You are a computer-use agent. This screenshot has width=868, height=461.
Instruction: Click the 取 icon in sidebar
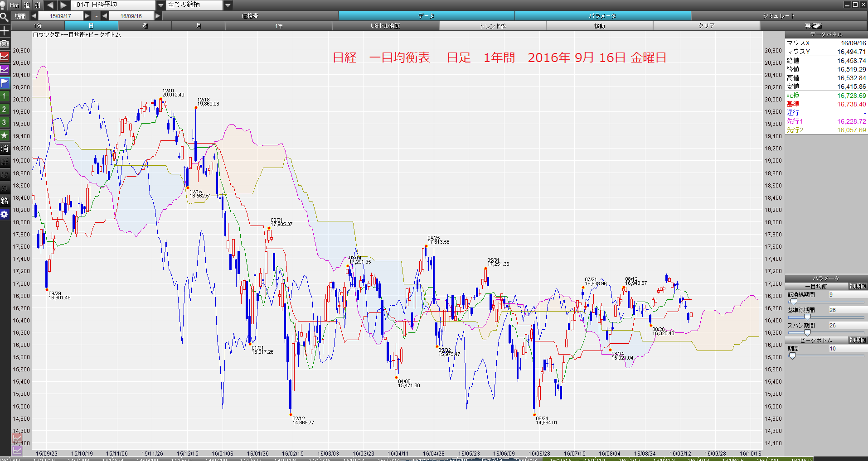pyautogui.click(x=5, y=175)
